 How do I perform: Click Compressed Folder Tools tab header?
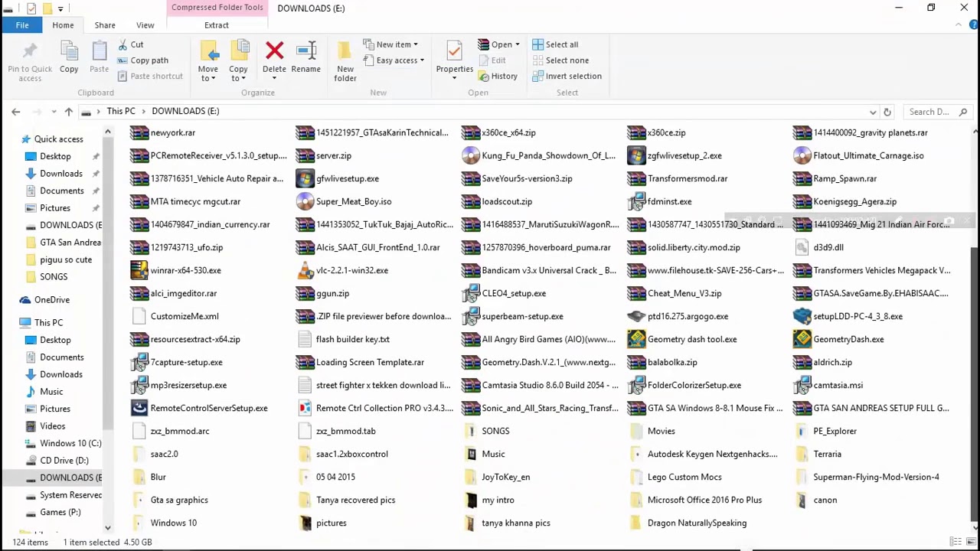(217, 8)
